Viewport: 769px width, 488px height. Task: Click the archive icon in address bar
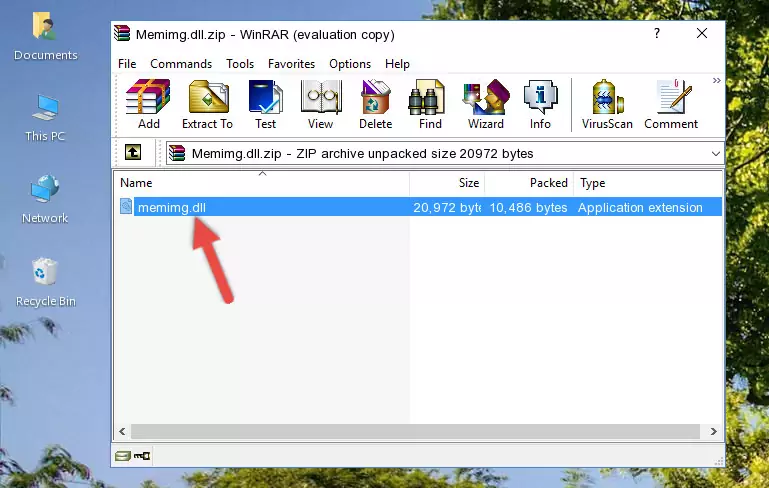pyautogui.click(x=177, y=154)
